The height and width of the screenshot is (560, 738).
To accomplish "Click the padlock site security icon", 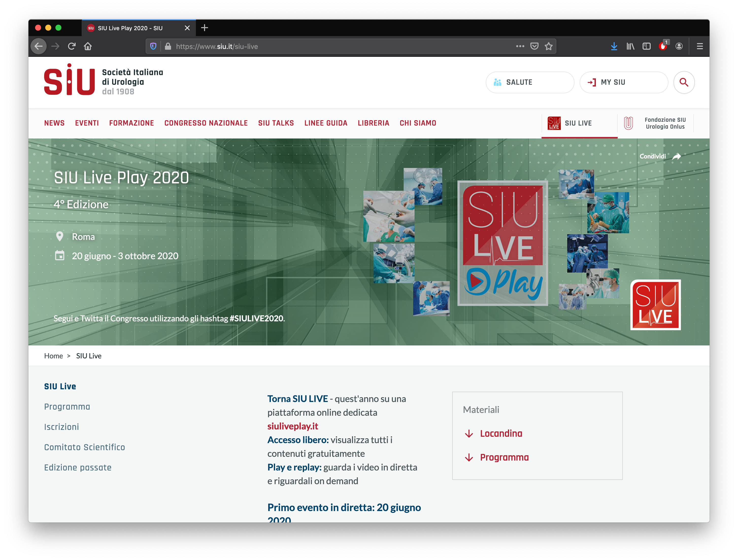I will [x=168, y=46].
